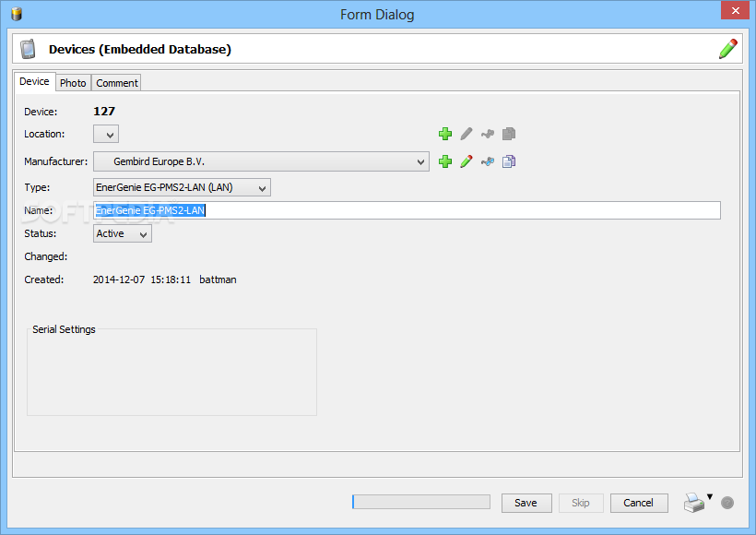Add a new manufacturer with green plus

click(x=445, y=161)
